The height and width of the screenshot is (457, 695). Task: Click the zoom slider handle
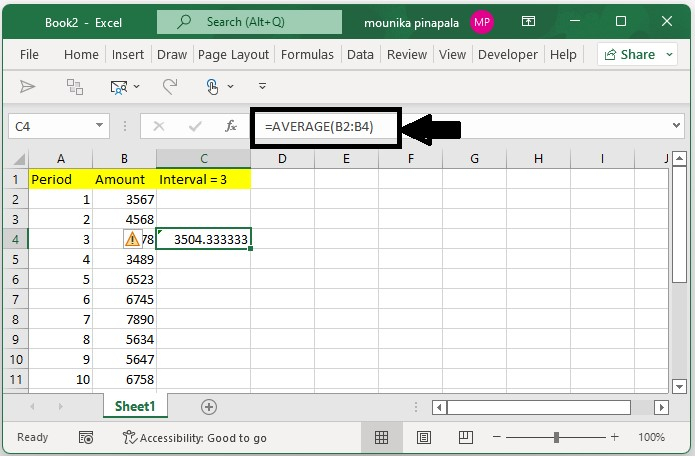pos(556,437)
